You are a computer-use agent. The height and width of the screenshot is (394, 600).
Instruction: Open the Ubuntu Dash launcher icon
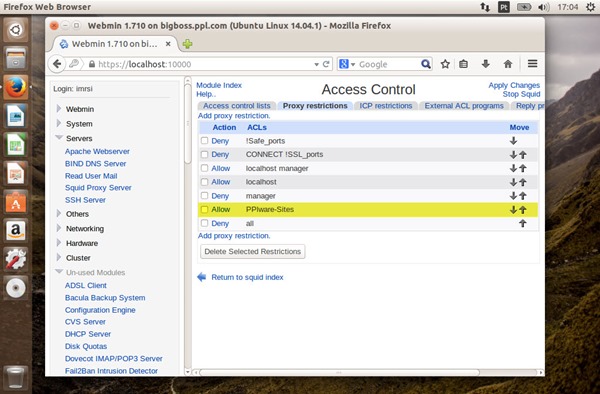tap(15, 29)
